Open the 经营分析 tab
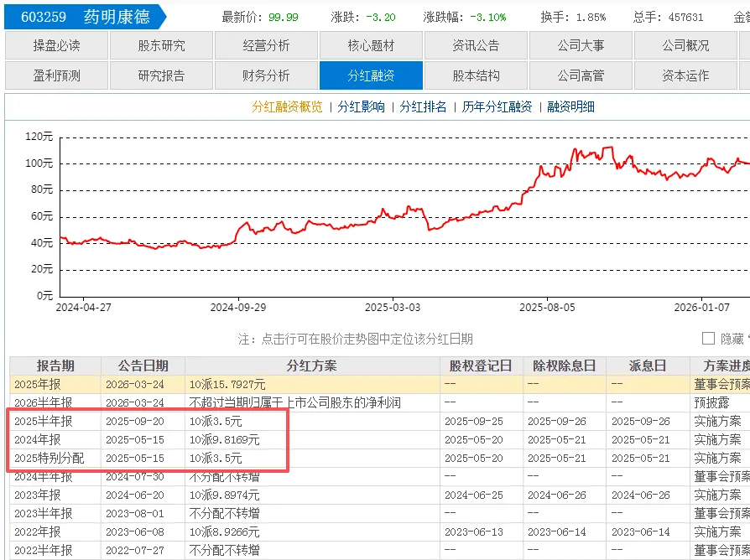The image size is (750, 560). (x=266, y=45)
